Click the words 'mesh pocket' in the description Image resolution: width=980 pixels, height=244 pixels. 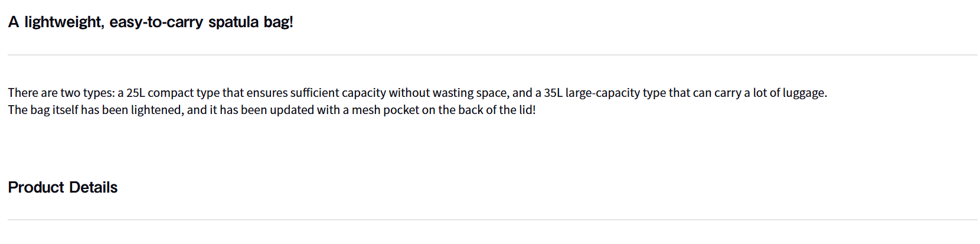pos(385,110)
